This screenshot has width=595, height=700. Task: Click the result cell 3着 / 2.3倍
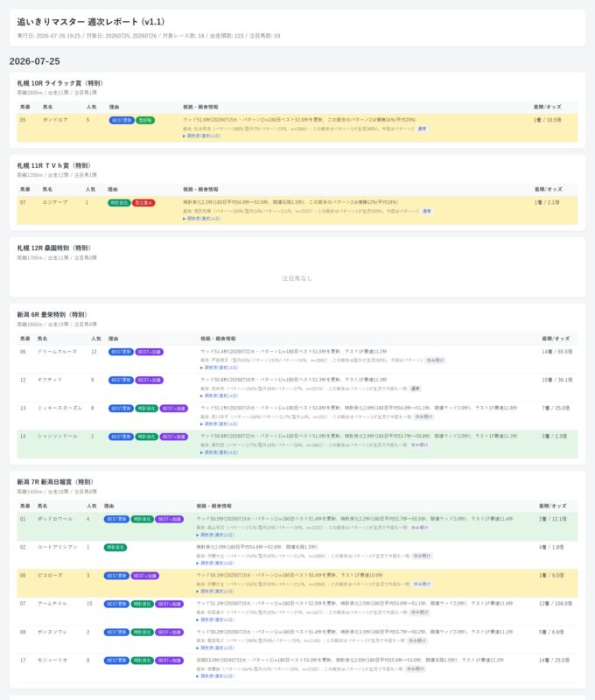click(555, 436)
